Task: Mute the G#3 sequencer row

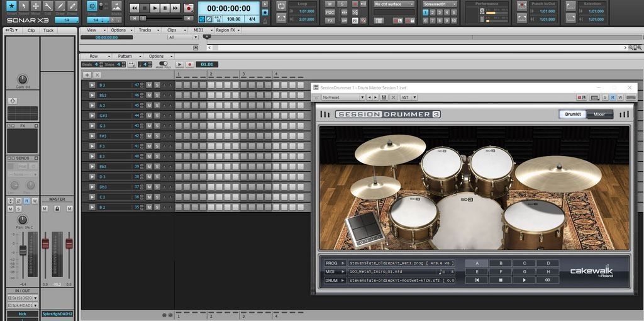Action: (149, 116)
